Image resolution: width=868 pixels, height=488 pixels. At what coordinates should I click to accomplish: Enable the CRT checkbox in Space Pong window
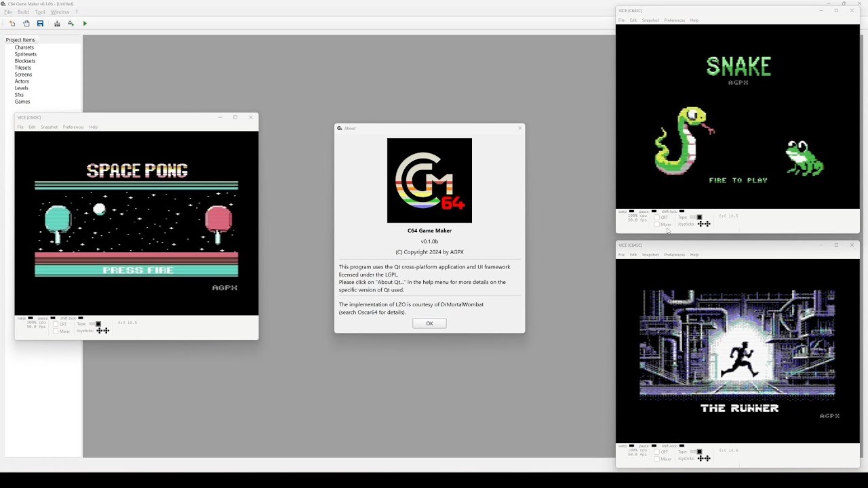56,325
